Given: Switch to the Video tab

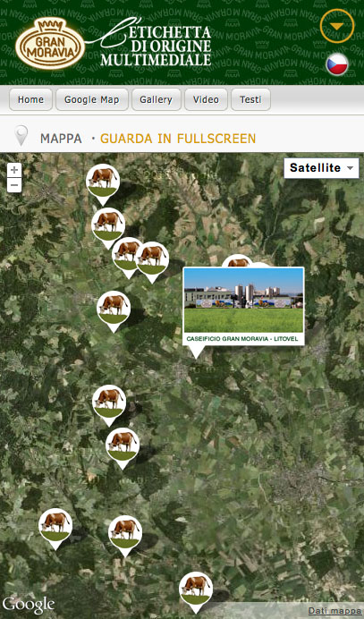Looking at the screenshot, I should (x=206, y=99).
